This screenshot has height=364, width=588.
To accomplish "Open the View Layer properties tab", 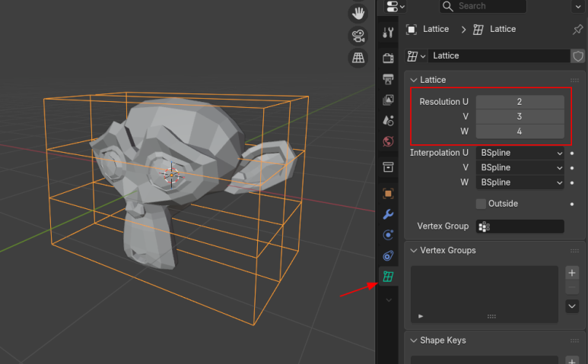I will (x=388, y=100).
